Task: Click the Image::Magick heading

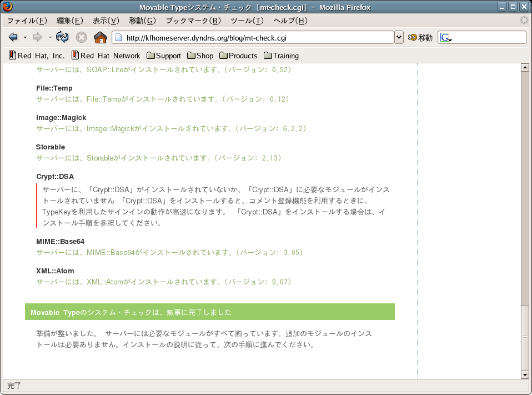Action: tap(61, 118)
